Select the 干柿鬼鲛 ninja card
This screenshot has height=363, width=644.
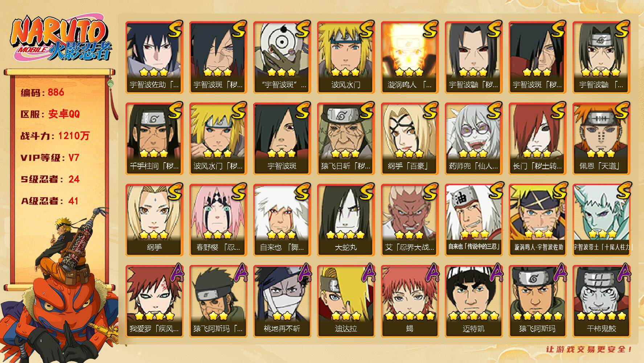(601, 301)
